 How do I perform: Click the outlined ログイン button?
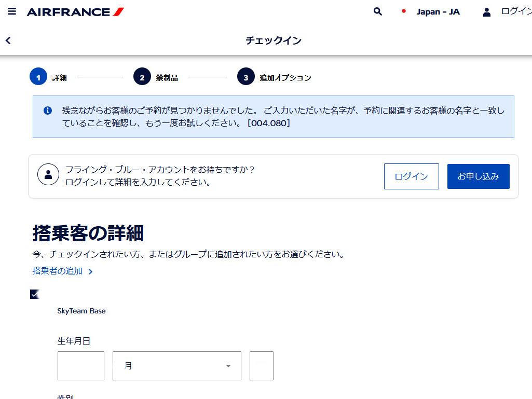(411, 176)
